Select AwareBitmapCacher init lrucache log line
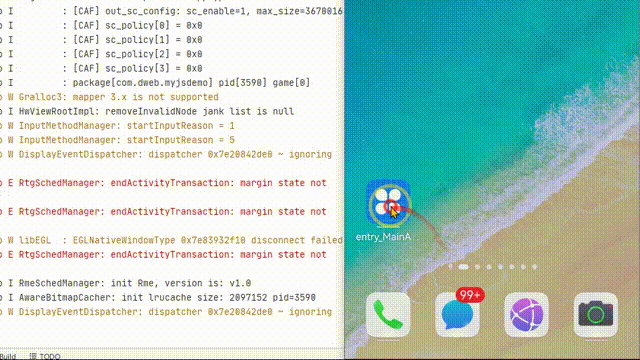The width and height of the screenshot is (640, 360). (x=158, y=298)
